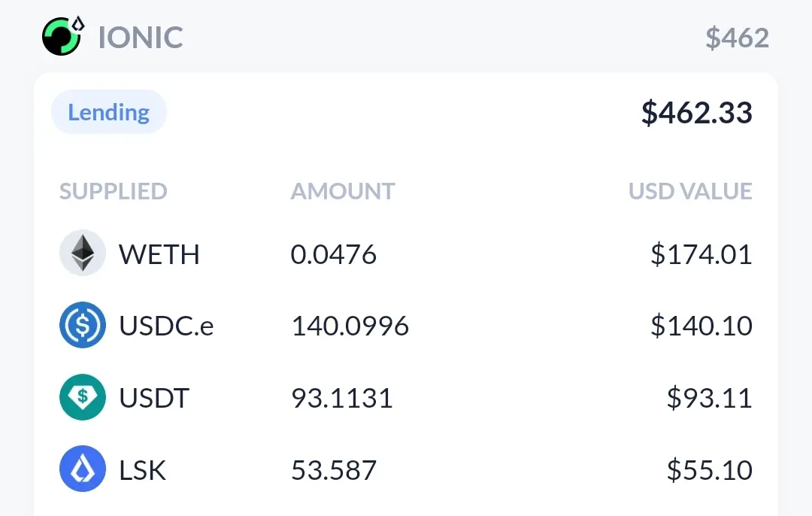
Task: Select the USDC.e token name
Action: 166,326
